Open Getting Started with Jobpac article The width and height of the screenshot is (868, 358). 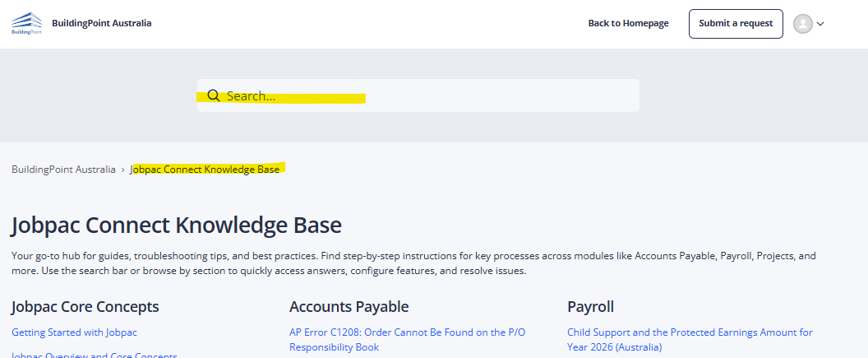[x=74, y=332]
